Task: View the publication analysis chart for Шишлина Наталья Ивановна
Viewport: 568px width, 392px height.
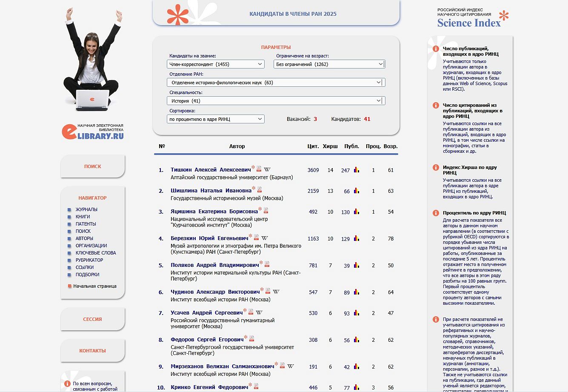Action: (357, 191)
